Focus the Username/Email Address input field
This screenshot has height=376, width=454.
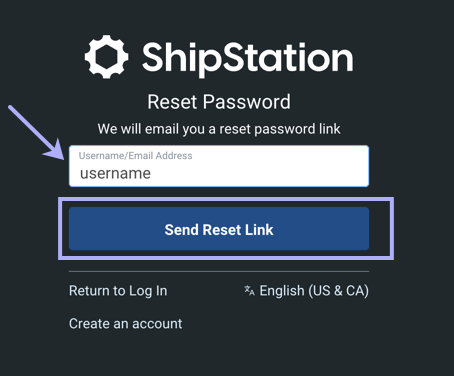tap(219, 166)
